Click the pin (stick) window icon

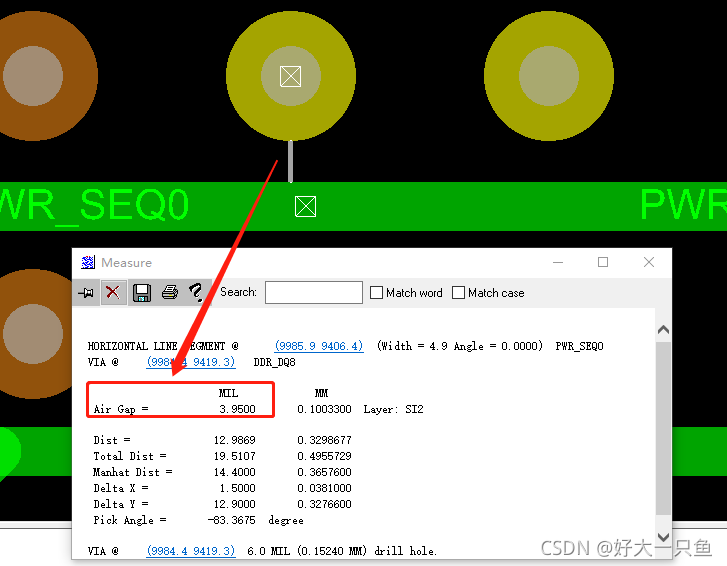click(x=87, y=292)
